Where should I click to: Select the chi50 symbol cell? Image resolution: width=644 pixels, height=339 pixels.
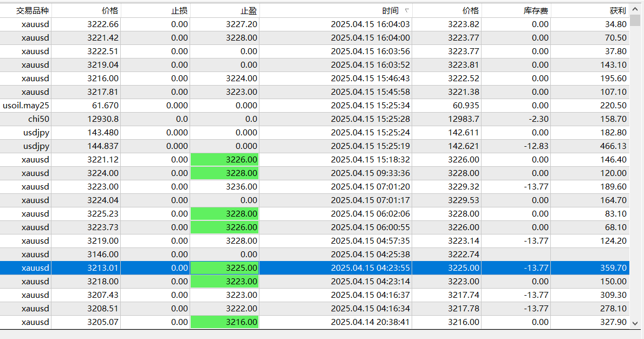38,119
